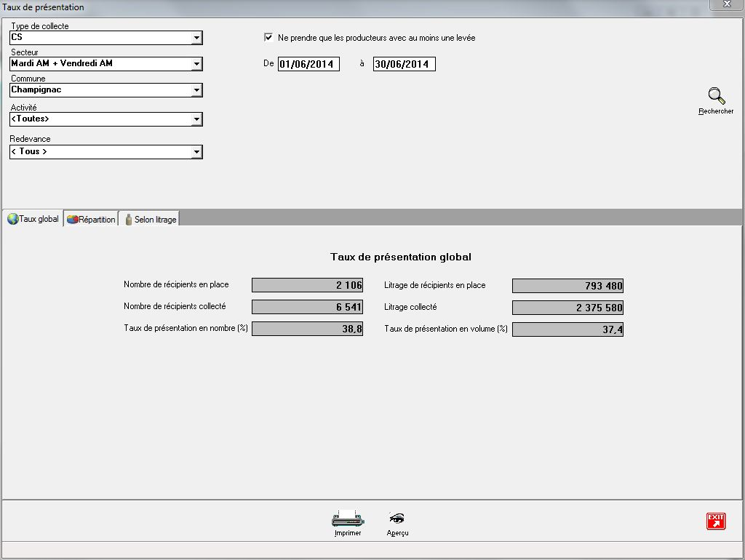Open the Activité dropdown
Image resolution: width=745 pixels, height=560 pixels.
point(196,119)
